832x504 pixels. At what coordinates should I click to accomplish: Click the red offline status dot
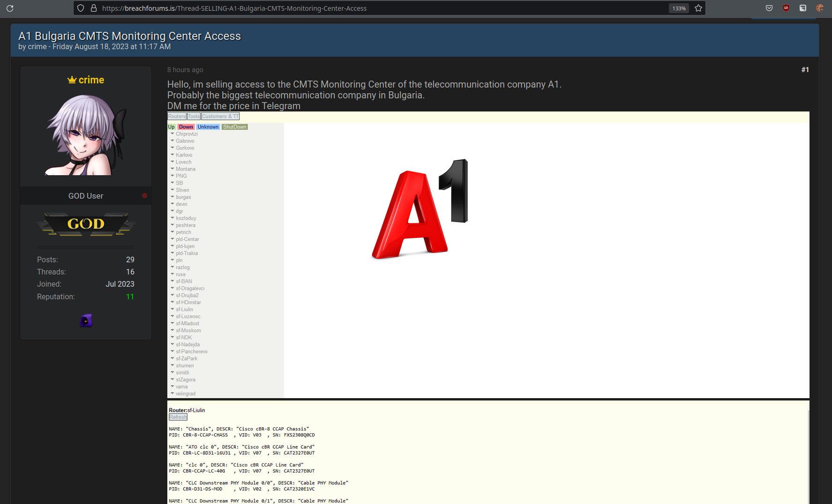pos(144,196)
